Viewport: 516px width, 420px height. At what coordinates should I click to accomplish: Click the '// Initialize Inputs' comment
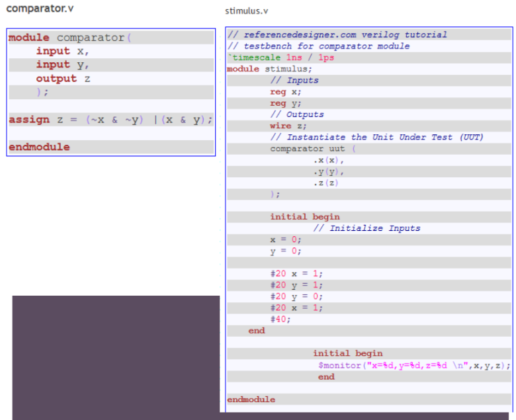366,228
